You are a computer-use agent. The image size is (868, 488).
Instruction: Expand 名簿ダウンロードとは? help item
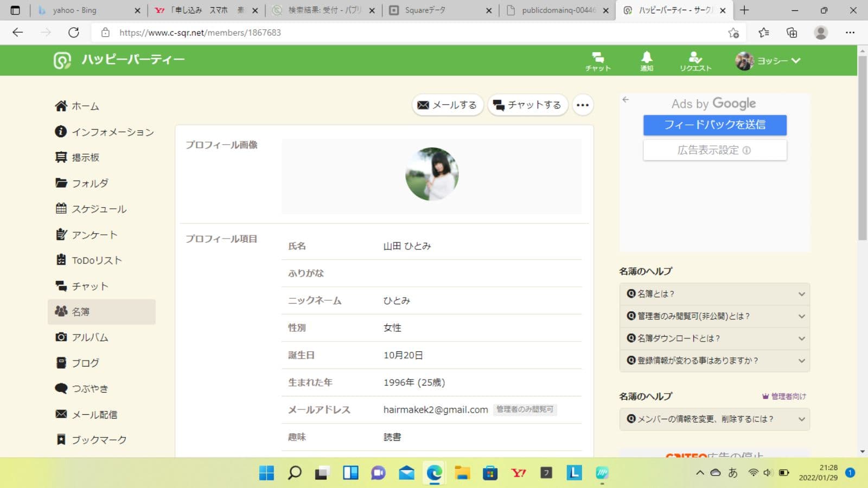point(714,338)
